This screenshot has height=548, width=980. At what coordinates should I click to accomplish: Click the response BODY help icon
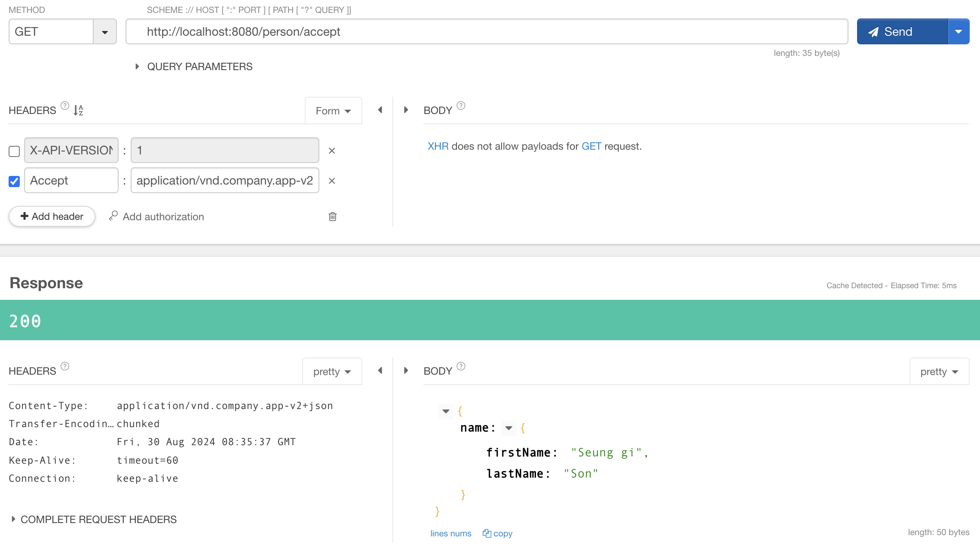pyautogui.click(x=461, y=366)
